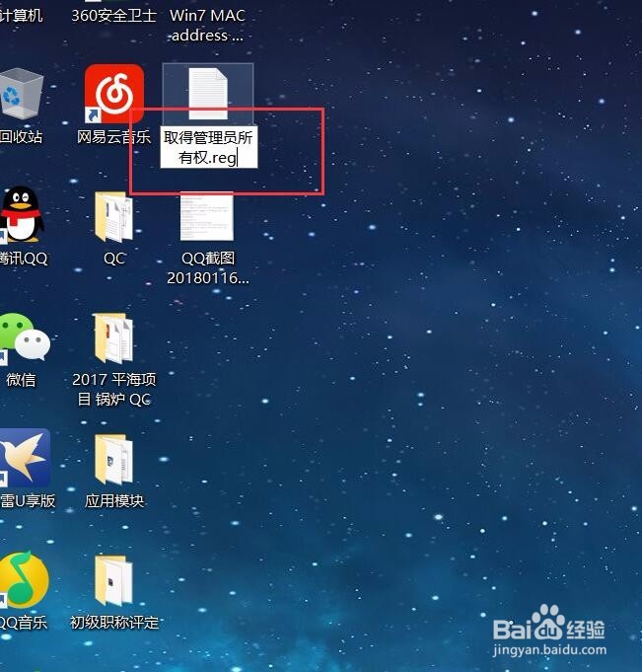Click the QQ截图 20180116 file name

tap(208, 267)
